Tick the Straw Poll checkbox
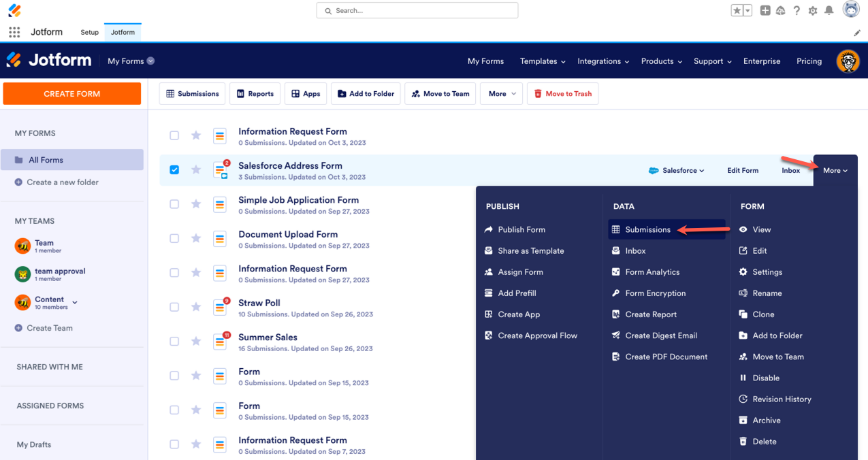This screenshot has width=868, height=460. [174, 307]
